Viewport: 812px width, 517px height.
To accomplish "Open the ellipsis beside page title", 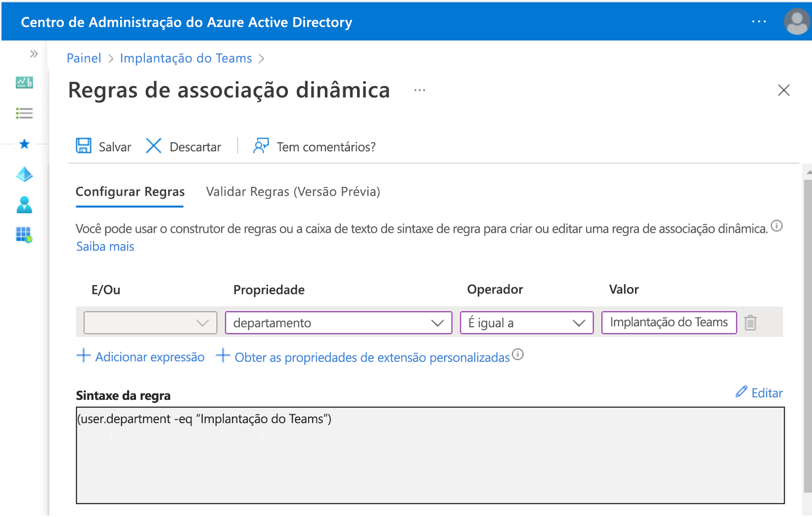I will pyautogui.click(x=420, y=90).
